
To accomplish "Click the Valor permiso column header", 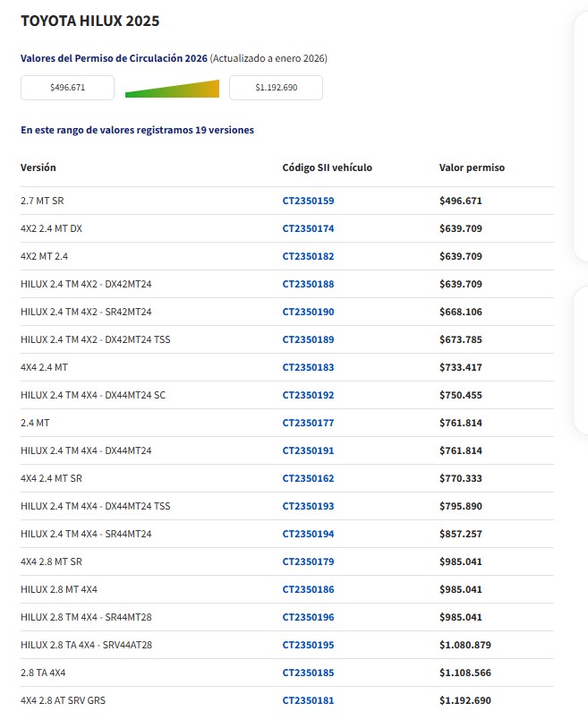I will [472, 167].
